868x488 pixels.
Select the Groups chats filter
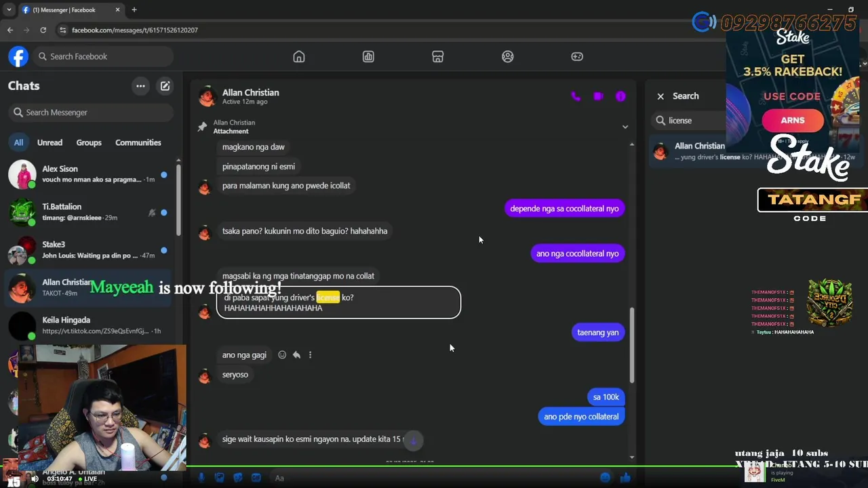coord(89,142)
